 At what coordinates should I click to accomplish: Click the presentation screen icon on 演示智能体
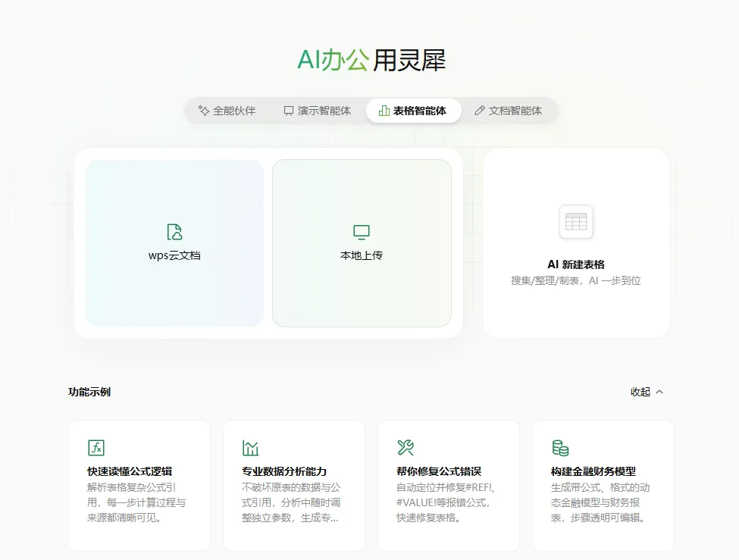(289, 111)
